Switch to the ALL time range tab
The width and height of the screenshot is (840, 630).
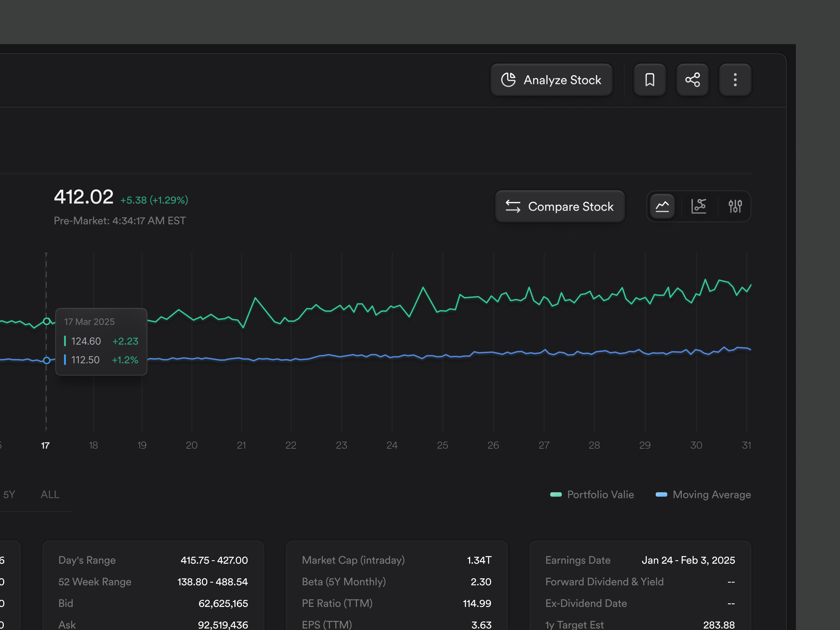(49, 495)
